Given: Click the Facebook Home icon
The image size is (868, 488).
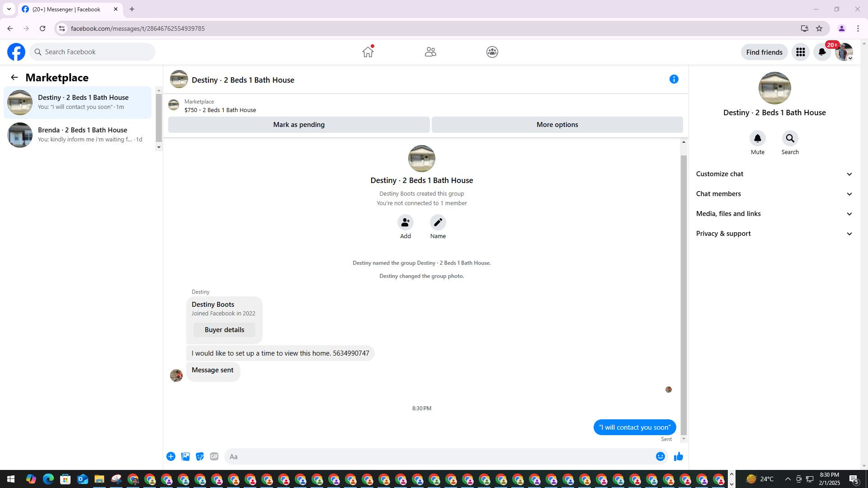Looking at the screenshot, I should click(x=368, y=52).
